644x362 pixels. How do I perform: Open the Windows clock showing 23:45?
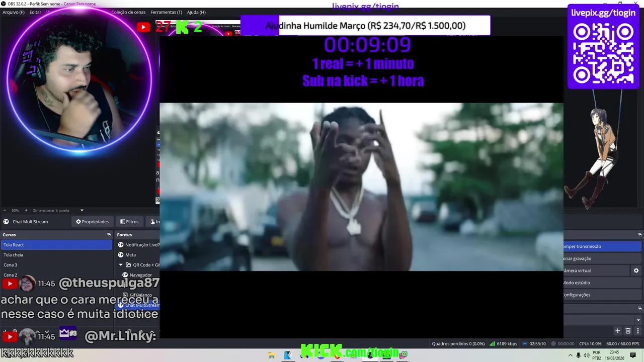[x=614, y=355]
